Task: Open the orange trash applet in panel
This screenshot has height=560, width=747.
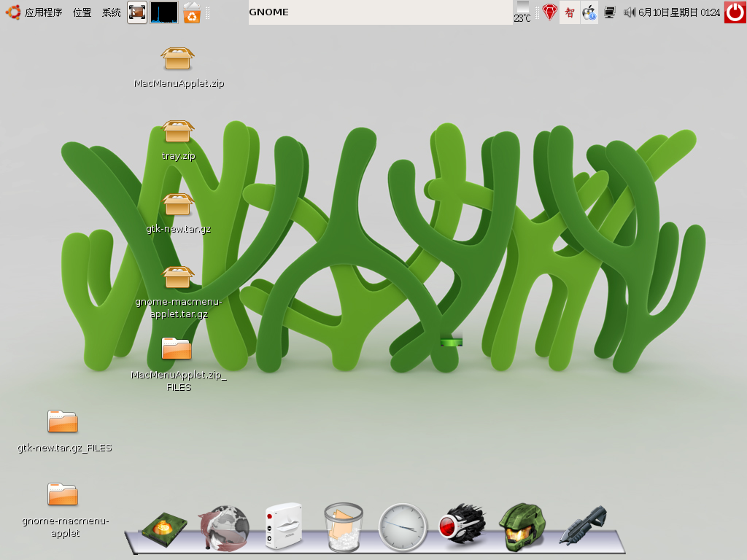Action: click(192, 12)
